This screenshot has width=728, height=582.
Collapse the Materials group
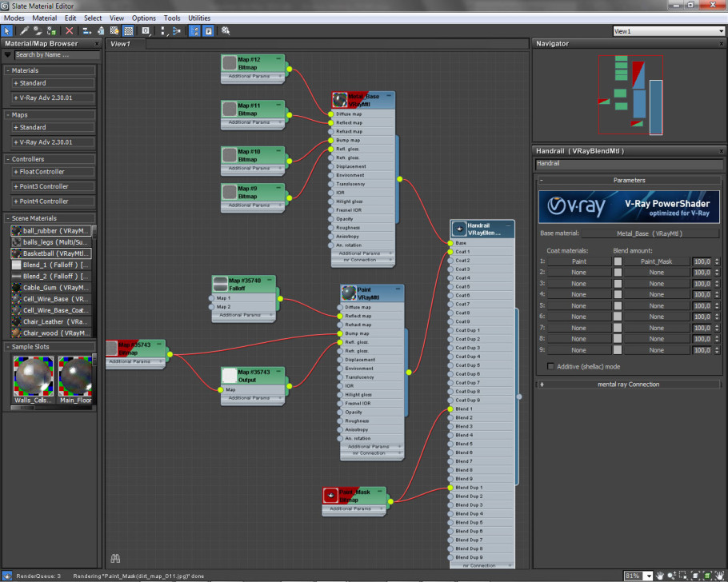(x=8, y=70)
